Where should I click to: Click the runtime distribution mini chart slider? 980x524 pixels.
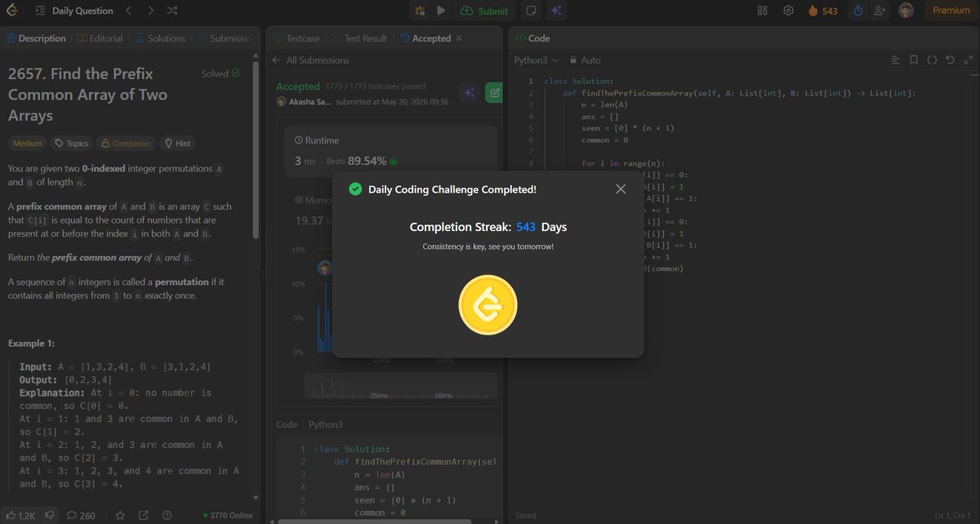(401, 387)
